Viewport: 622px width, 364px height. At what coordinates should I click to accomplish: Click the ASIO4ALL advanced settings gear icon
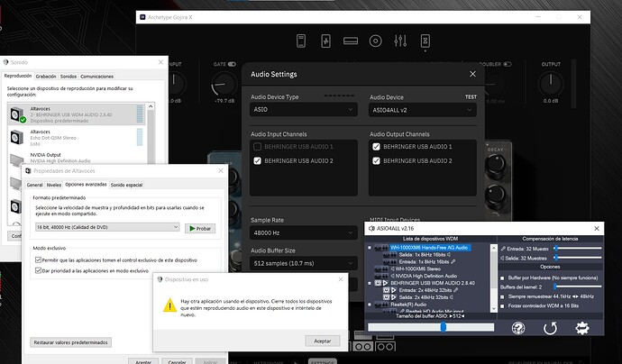582,328
